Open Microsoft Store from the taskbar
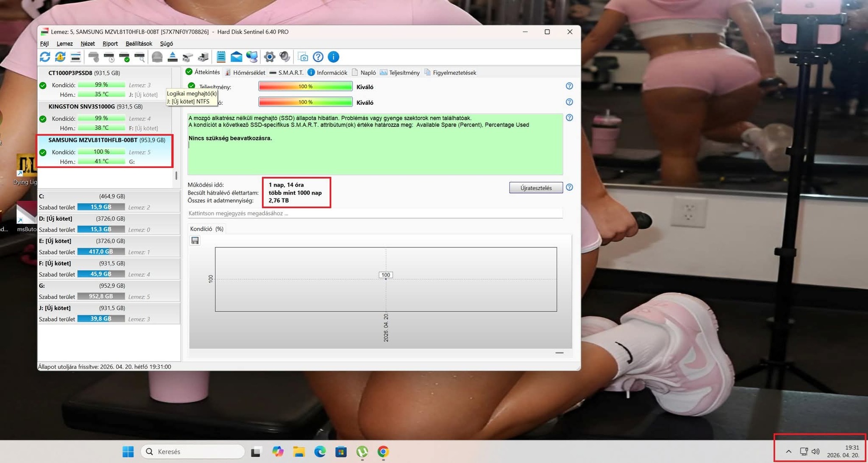Viewport: 868px width, 463px height. pos(341,452)
